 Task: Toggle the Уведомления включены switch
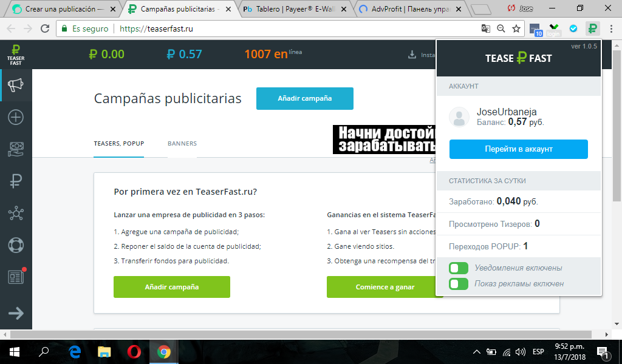point(459,268)
